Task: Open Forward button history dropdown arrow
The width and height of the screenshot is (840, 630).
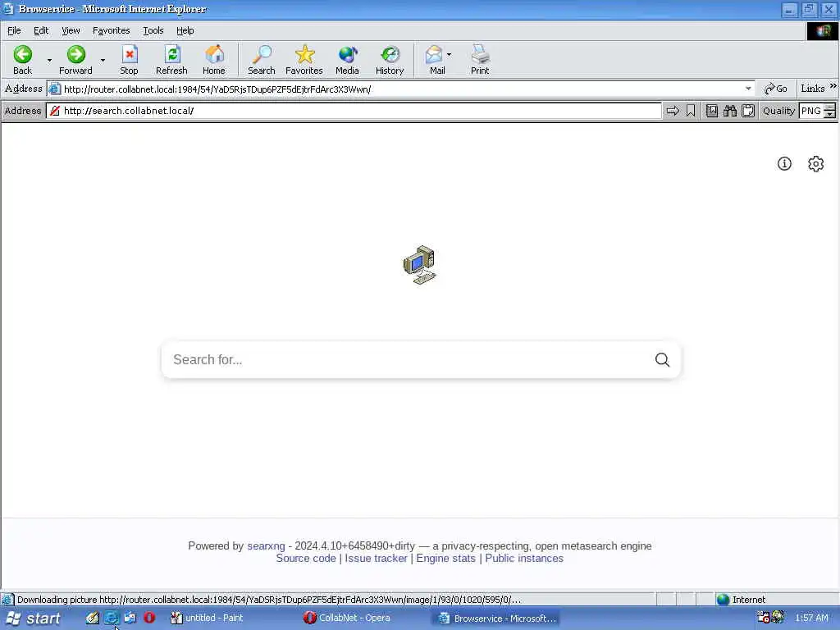Action: [103, 60]
